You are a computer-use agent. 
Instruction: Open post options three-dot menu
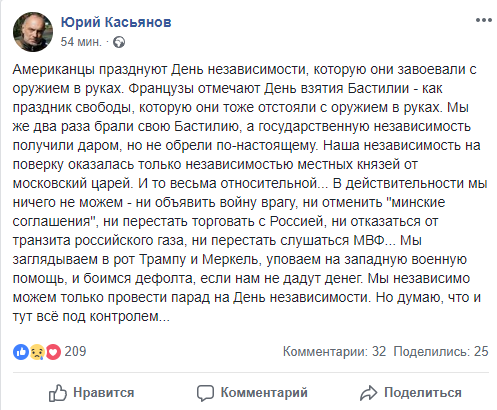tap(484, 20)
